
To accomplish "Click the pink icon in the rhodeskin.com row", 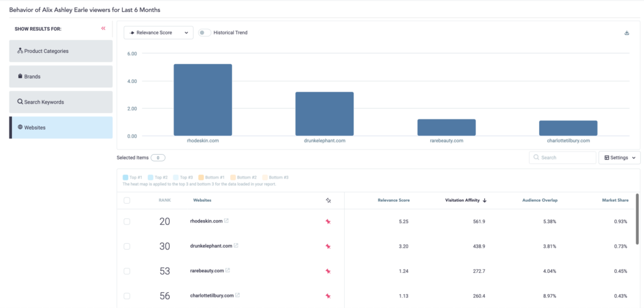I will pos(328,221).
